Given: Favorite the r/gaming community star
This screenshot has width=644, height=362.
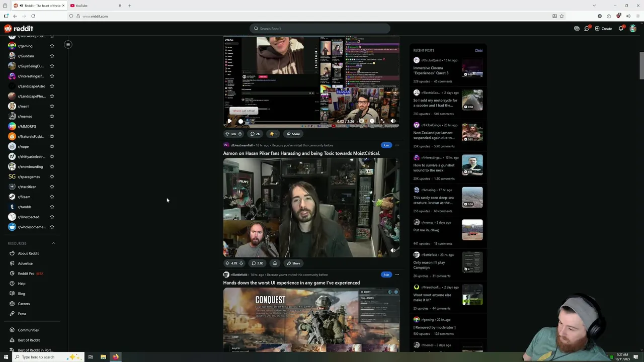Looking at the screenshot, I should pos(52,46).
